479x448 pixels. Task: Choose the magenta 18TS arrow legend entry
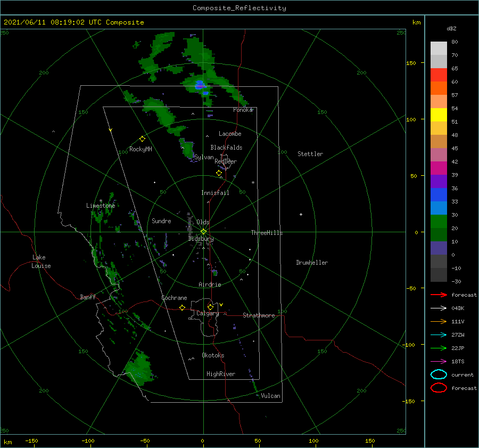pos(439,362)
